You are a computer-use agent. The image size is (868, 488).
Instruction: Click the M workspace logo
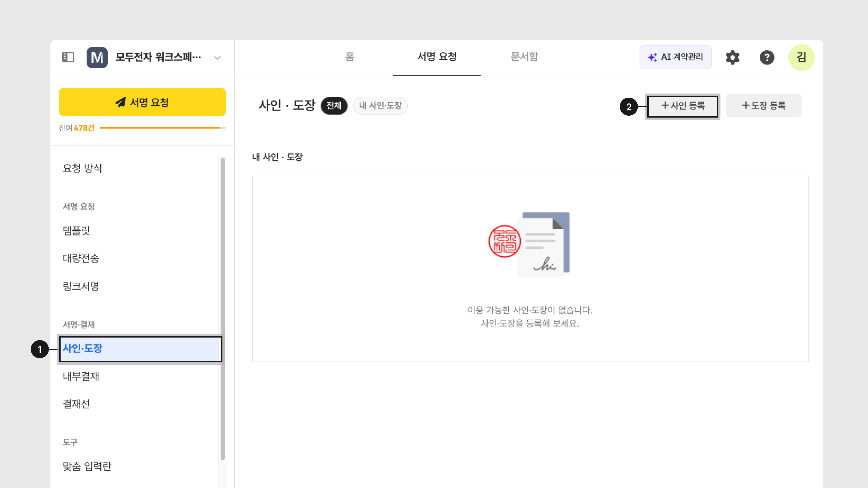tap(97, 57)
